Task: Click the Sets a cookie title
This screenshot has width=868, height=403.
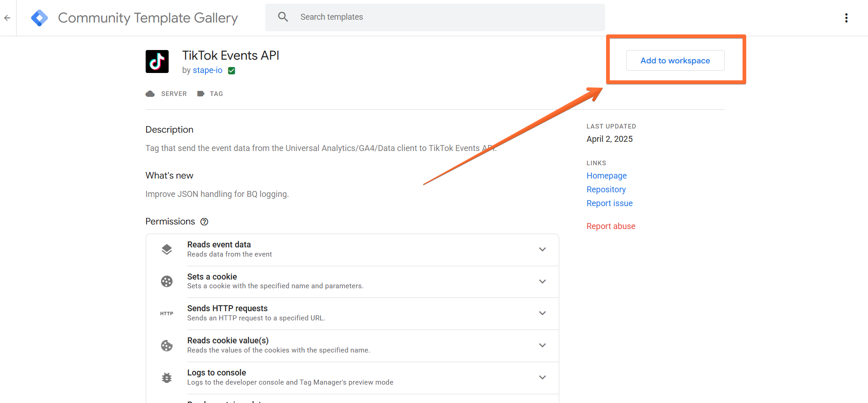Action: [x=212, y=277]
